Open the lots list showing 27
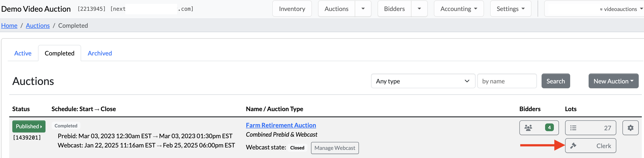The width and height of the screenshot is (644, 158). (590, 128)
